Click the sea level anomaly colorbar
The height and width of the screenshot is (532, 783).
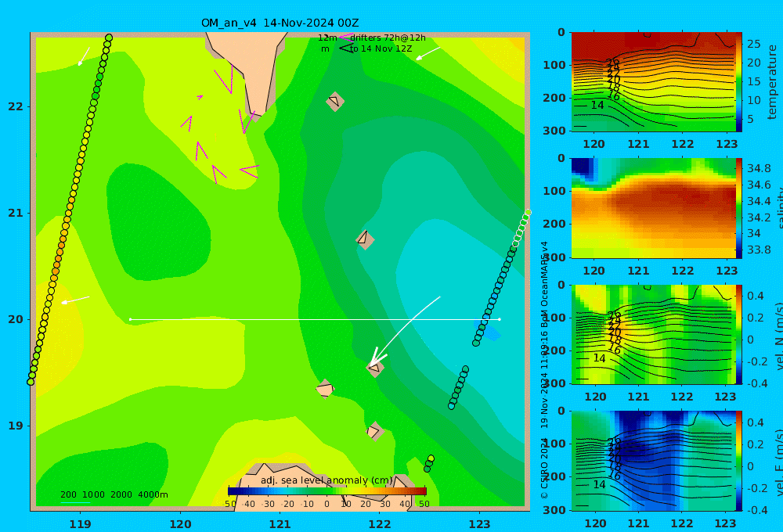(x=327, y=491)
